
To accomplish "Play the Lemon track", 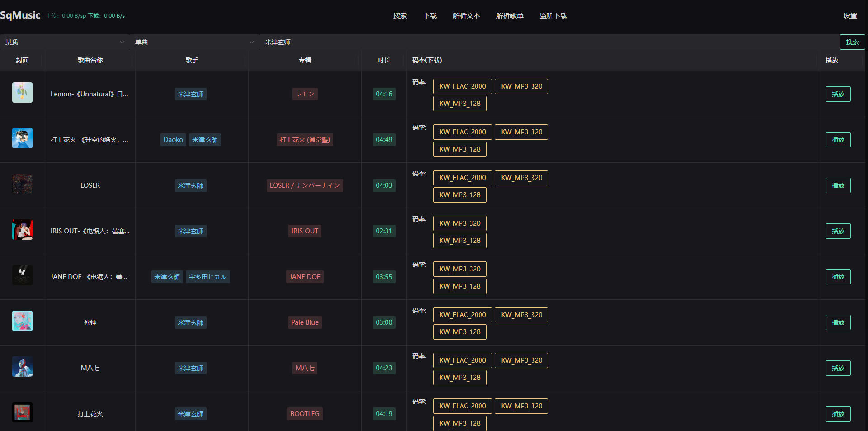I will [838, 94].
